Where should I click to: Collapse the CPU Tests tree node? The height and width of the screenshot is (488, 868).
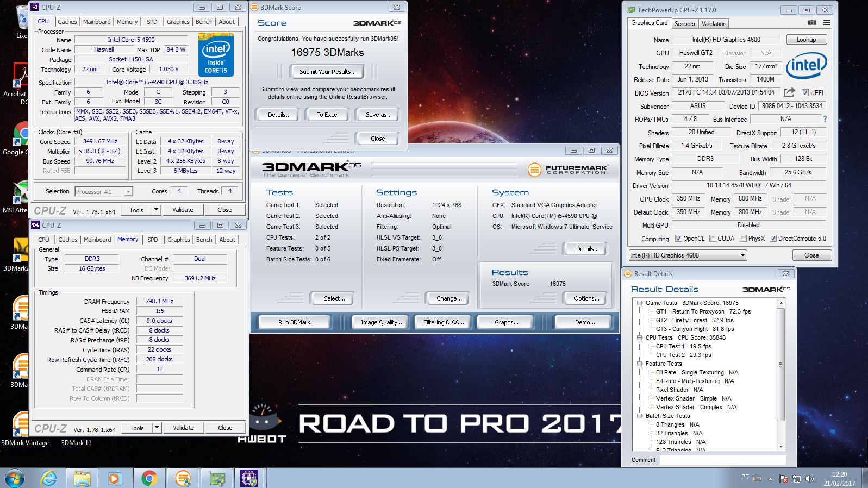click(x=640, y=338)
